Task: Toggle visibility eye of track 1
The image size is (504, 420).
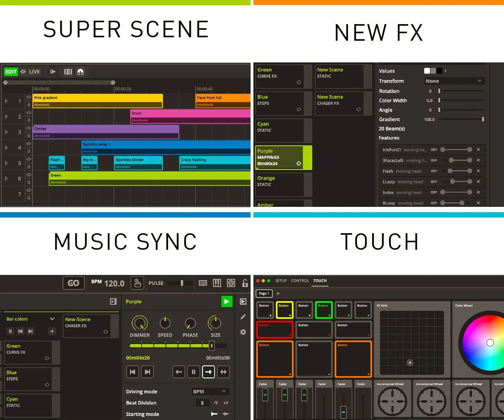Action: (29, 97)
